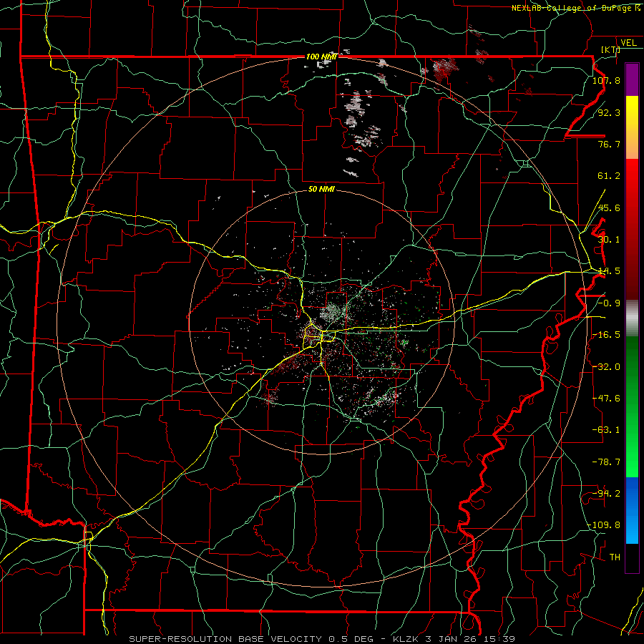Viewport: 644px width, 644px height.
Task: Click the [KT] units label
Action: 610,49
